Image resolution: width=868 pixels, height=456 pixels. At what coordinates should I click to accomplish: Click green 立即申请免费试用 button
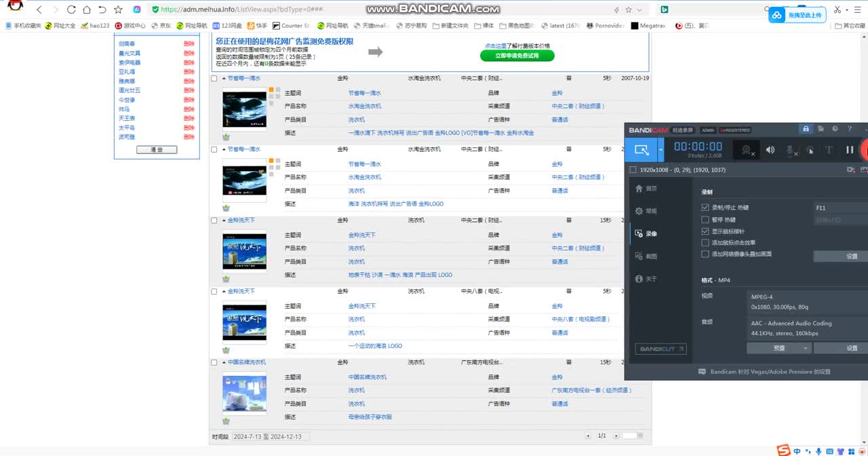pyautogui.click(x=517, y=56)
